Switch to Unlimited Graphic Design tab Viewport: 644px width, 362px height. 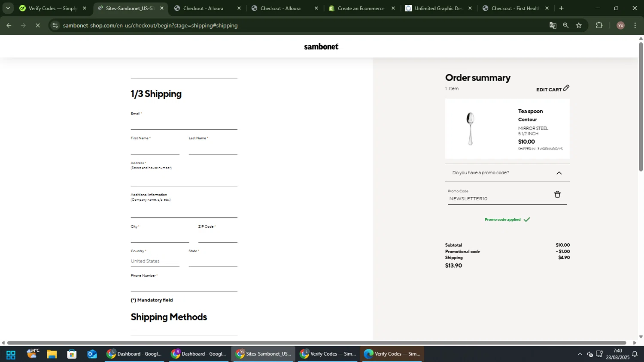(438, 8)
